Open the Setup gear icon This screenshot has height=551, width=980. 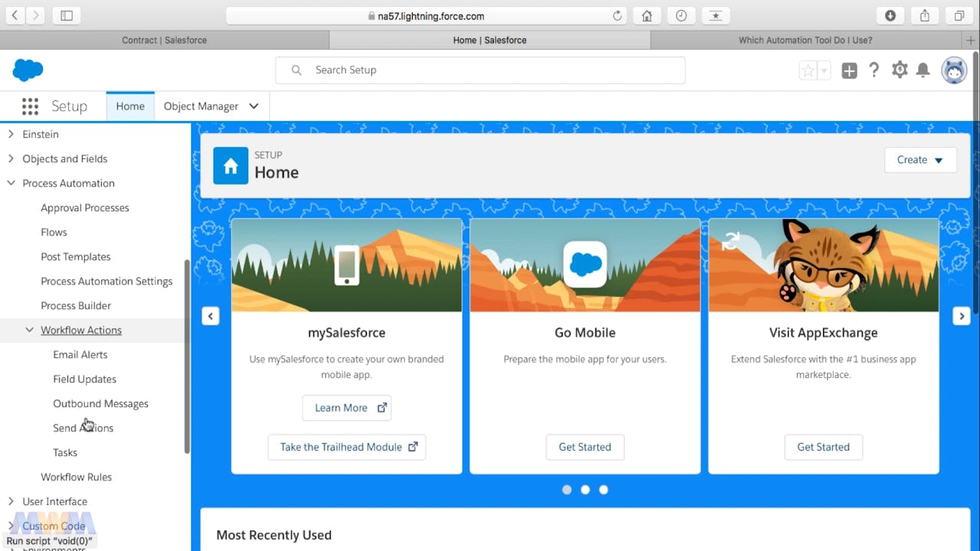tap(900, 70)
